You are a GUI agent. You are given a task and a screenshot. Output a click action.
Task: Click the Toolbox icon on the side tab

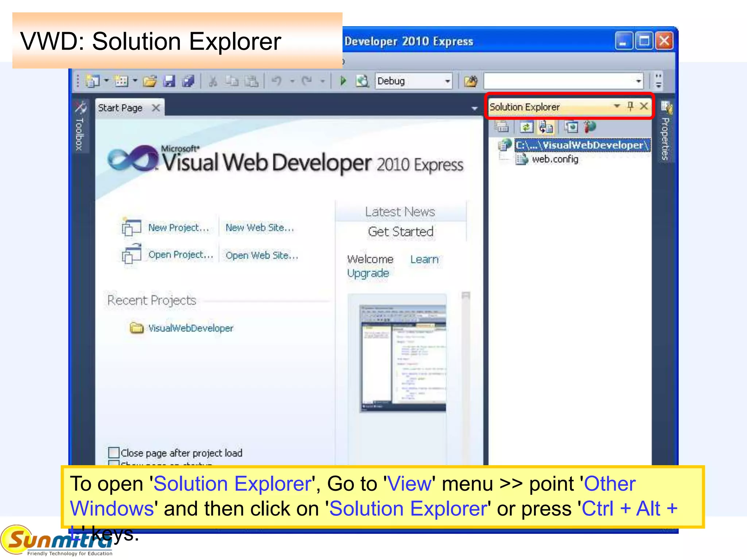80,107
